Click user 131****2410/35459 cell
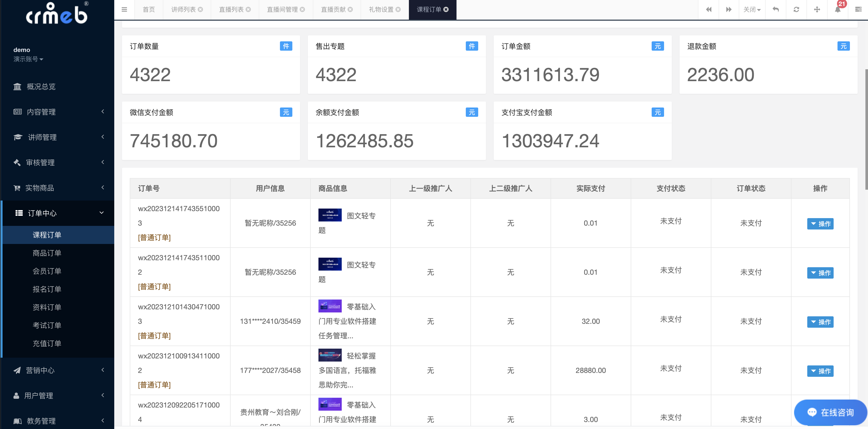Viewport: 868px width, 429px height. click(270, 321)
